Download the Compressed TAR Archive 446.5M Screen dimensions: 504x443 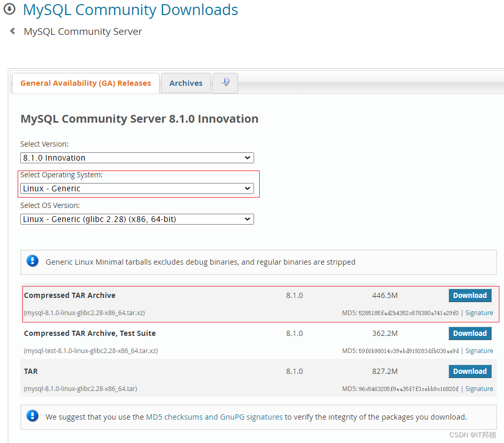(x=470, y=295)
